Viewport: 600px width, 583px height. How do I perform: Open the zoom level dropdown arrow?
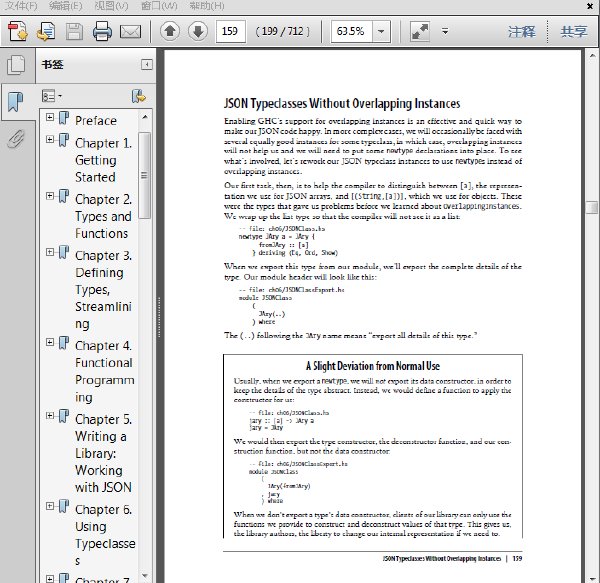tap(381, 31)
